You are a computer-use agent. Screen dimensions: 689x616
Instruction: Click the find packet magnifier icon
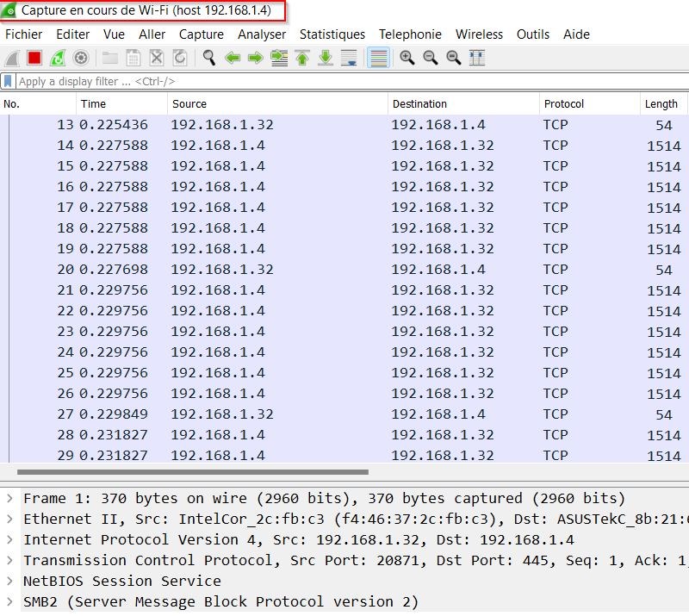point(208,58)
